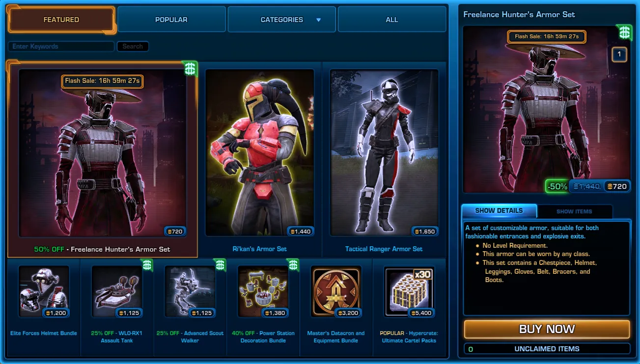Select the Master's Datacron bundle icon
The width and height of the screenshot is (640, 364).
336,292
